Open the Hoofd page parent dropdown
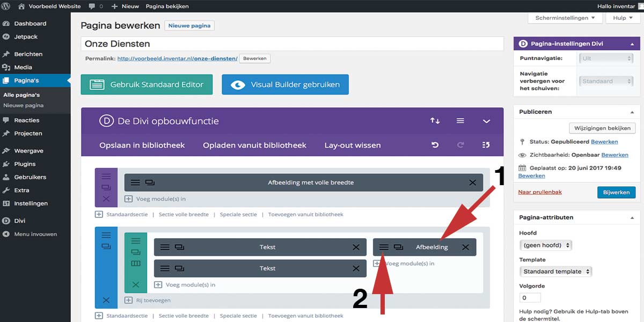This screenshot has width=644, height=322. pos(546,245)
